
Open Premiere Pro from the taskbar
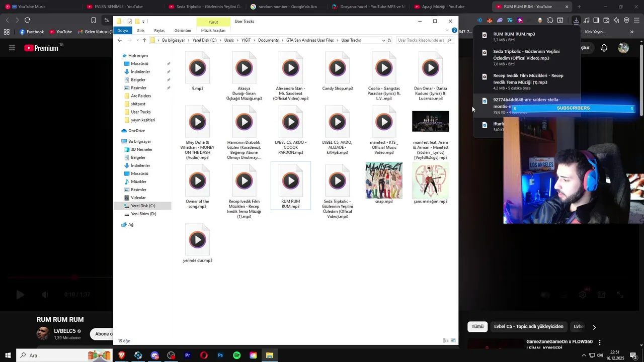coord(188,355)
